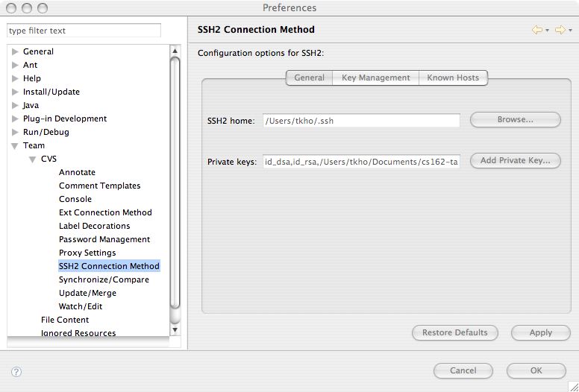Click the Apply button
This screenshot has width=579, height=392.
540,332
